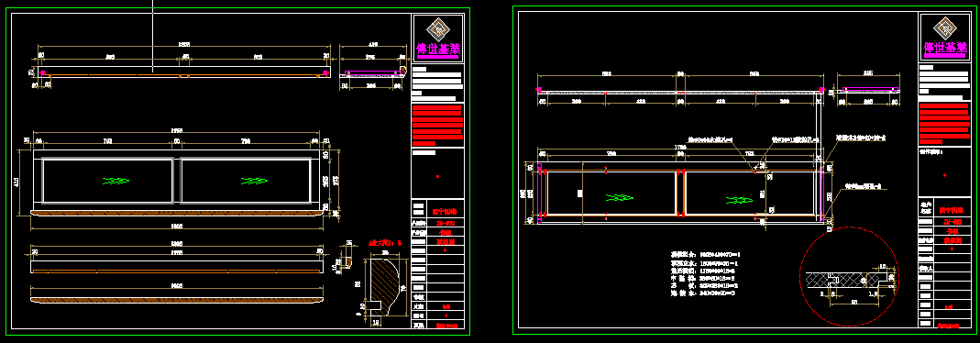Click the center divider between left elevation panels

(x=177, y=181)
